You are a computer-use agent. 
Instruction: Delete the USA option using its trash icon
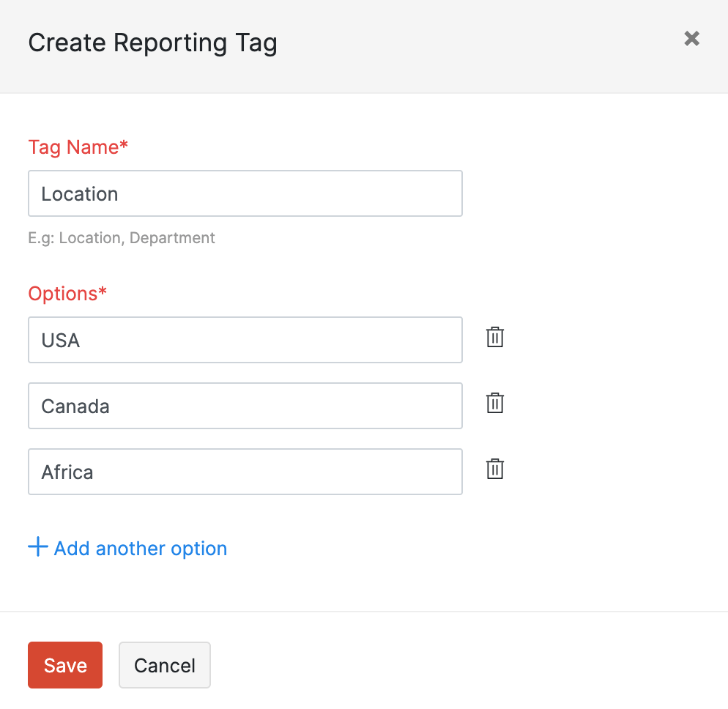(494, 337)
